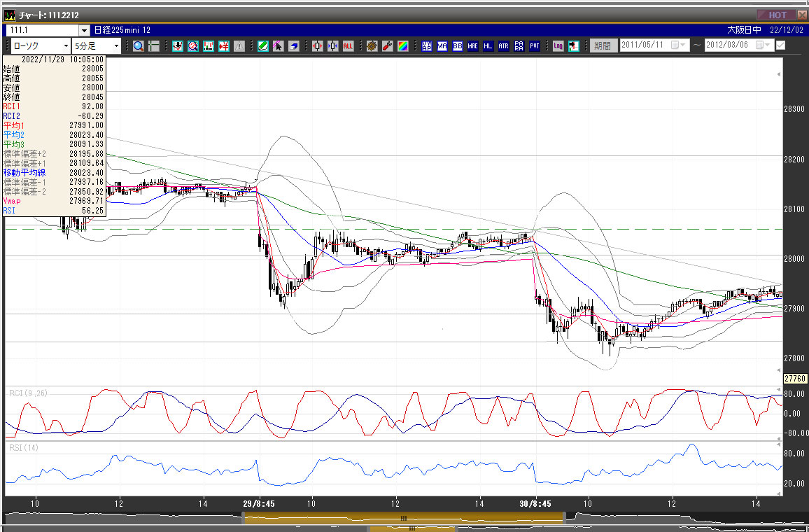This screenshot has width=809, height=532.
Task: Toggle the MAE envelope indicator
Action: 472,46
